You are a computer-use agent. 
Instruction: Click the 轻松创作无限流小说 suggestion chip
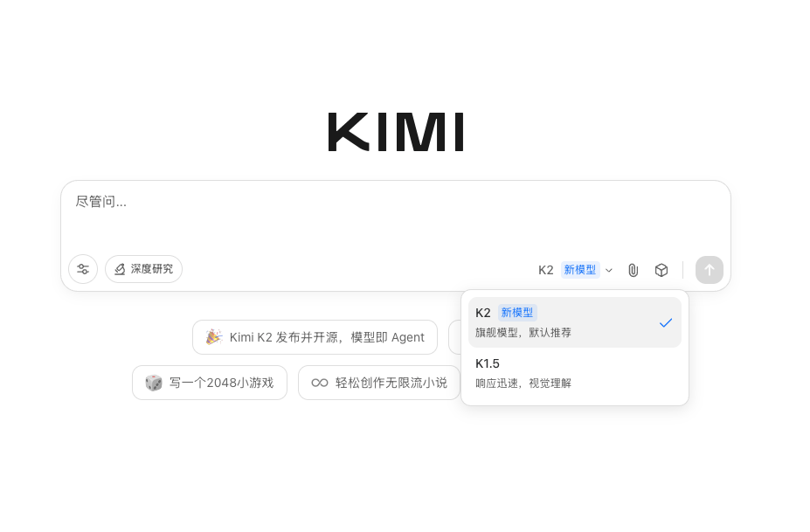[x=379, y=383]
